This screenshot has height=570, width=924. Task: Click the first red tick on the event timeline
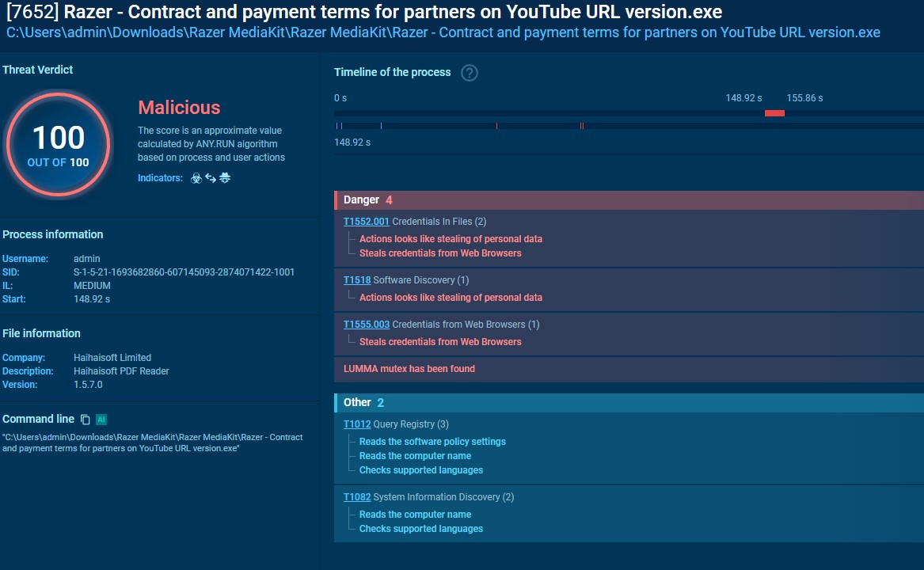point(496,126)
